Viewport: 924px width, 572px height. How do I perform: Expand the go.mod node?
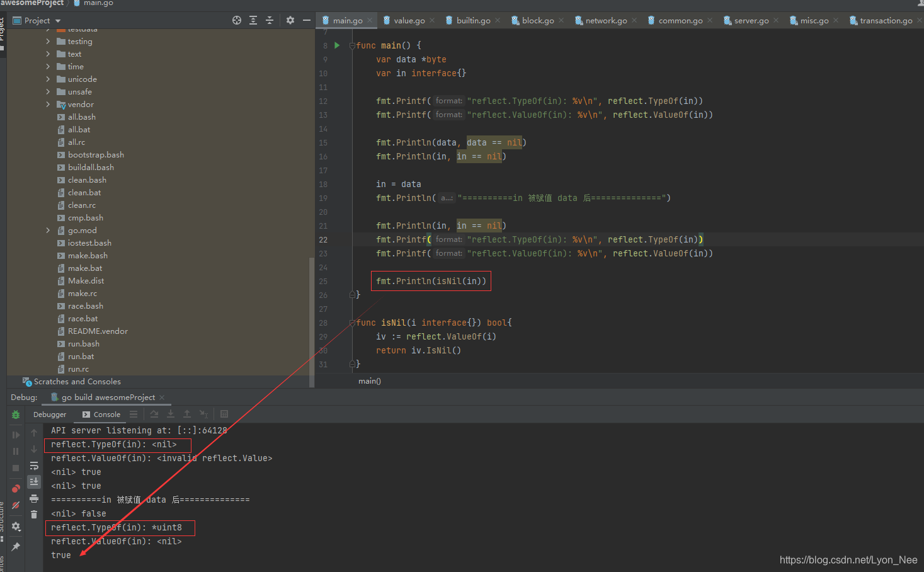pyautogui.click(x=48, y=230)
